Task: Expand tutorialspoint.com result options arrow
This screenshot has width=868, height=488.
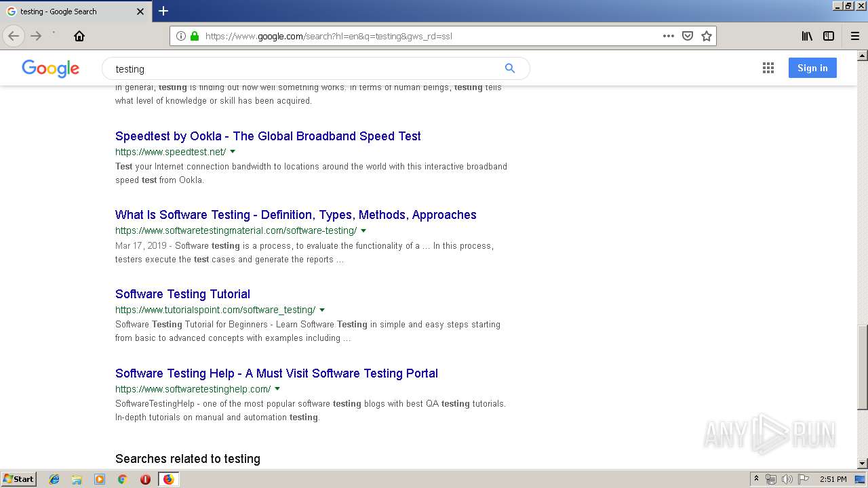Action: point(322,310)
